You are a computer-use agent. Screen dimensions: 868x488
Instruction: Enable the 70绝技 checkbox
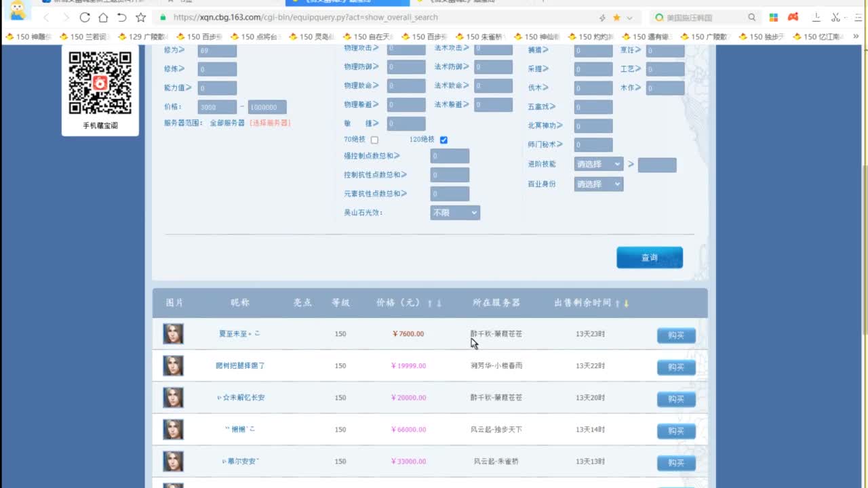[374, 140]
